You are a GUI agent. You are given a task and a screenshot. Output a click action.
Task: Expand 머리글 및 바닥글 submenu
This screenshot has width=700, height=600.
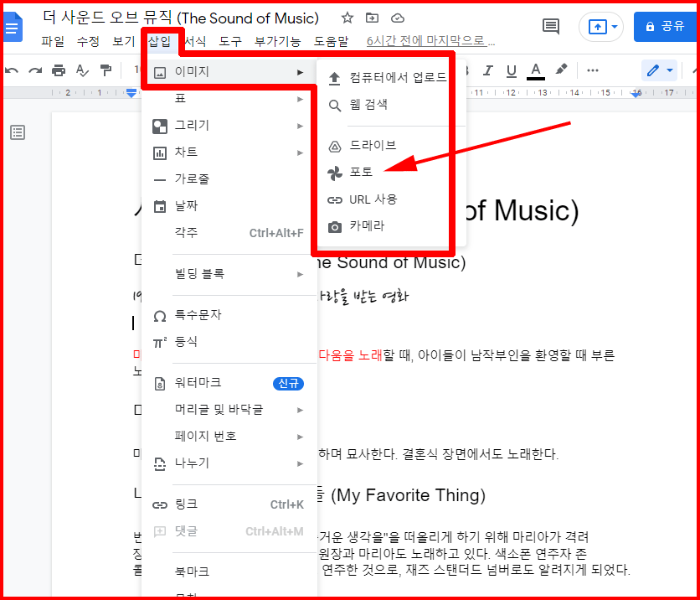[x=229, y=410]
